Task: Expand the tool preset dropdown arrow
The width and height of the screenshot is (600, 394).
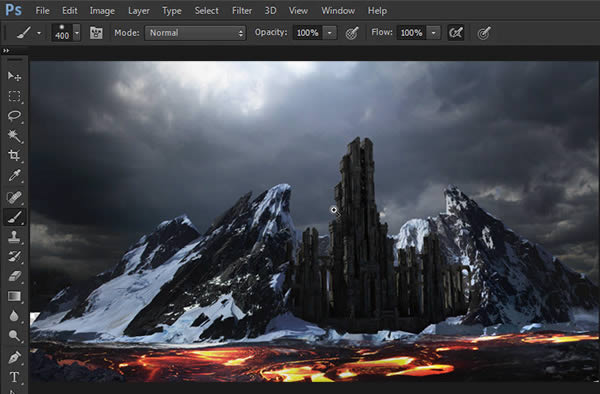Action: pos(39,33)
